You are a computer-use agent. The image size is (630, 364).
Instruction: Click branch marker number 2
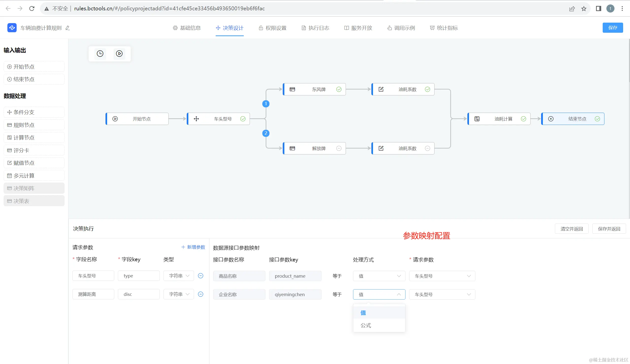click(x=266, y=133)
